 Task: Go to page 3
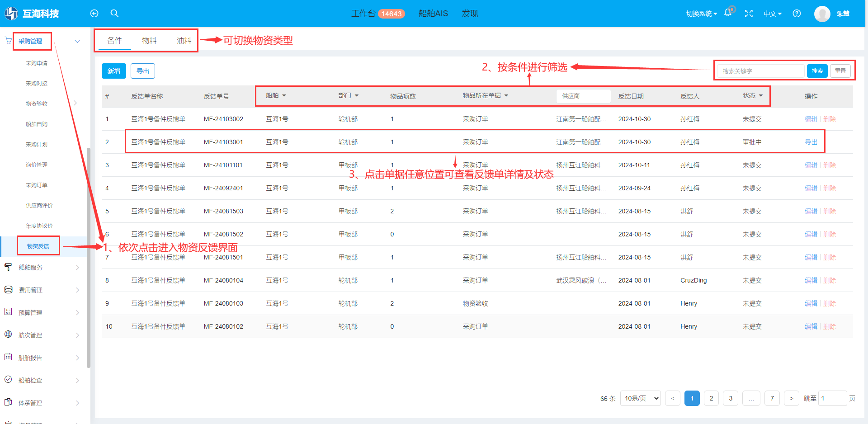coord(731,398)
